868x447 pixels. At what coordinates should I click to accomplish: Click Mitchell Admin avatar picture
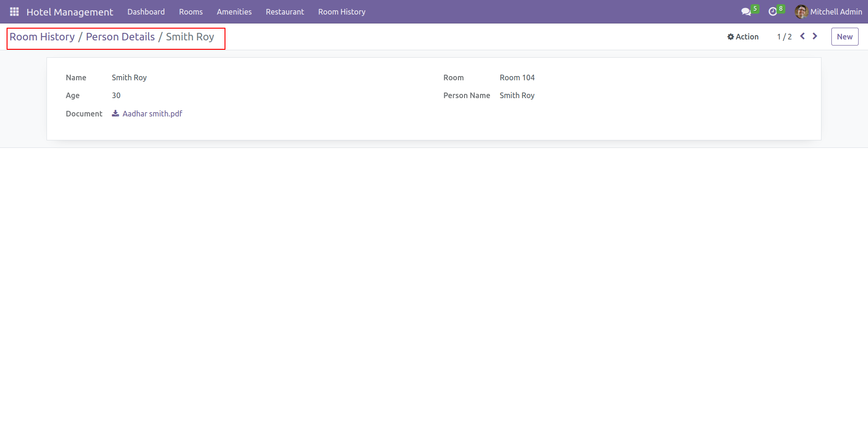point(801,12)
